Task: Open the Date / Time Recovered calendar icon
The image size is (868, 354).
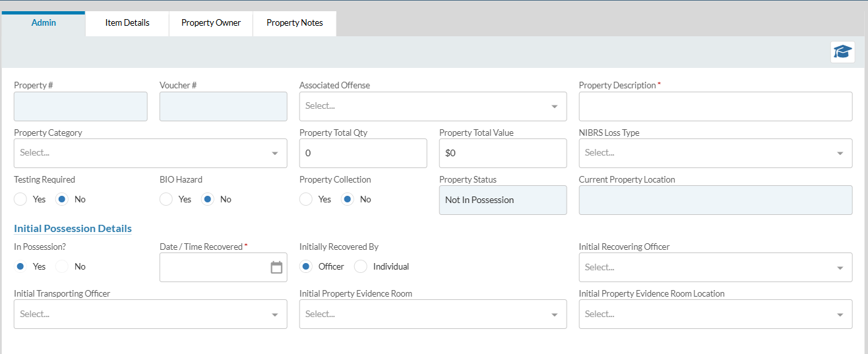Action: tap(276, 267)
